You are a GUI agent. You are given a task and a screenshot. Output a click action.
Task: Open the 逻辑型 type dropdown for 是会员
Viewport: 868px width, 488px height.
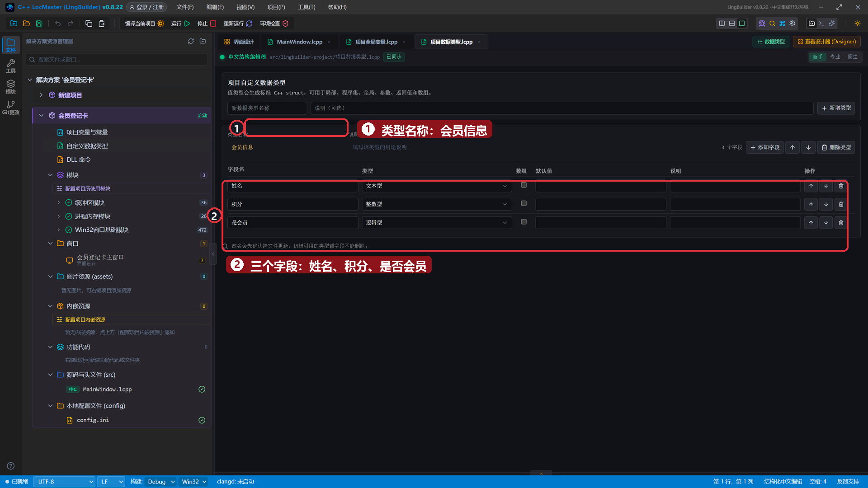pos(437,223)
